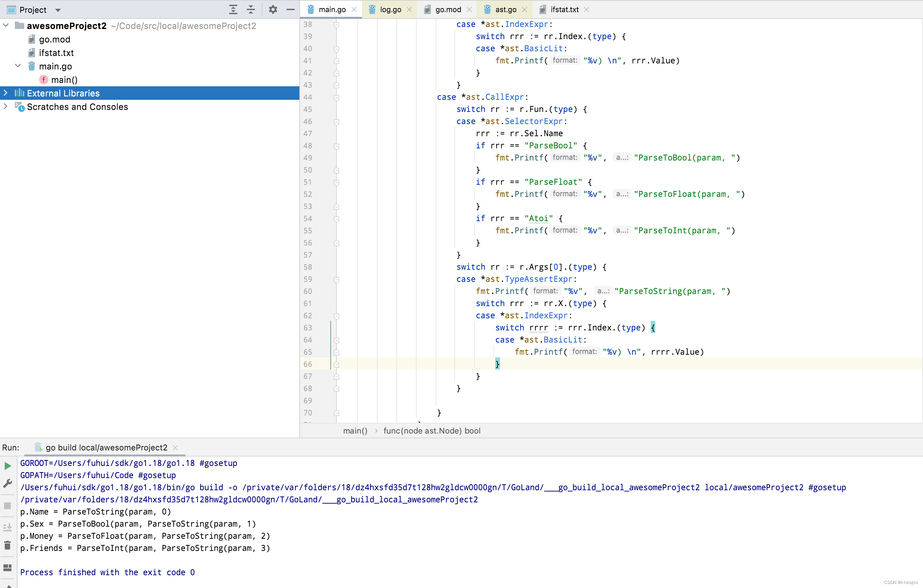Toggle fold marker at line 62
Screen dimensions: 923x588
click(336, 316)
